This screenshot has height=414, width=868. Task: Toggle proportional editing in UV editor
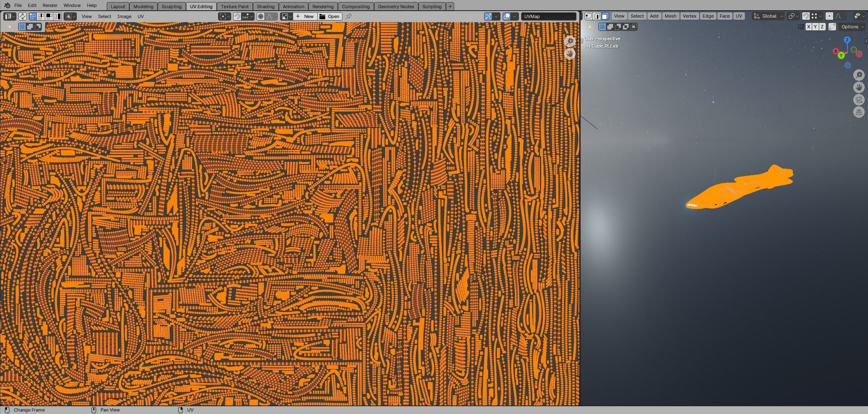261,16
